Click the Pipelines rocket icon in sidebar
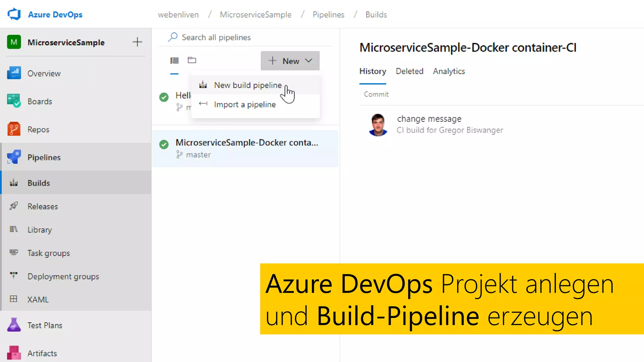Screen dimensions: 644x362 tap(14, 157)
